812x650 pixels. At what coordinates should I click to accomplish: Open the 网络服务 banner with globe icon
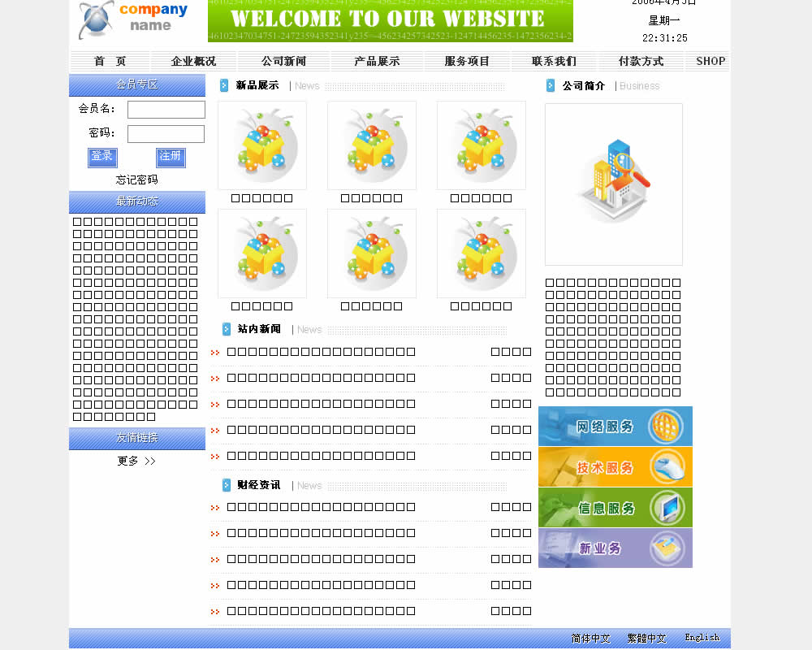[615, 427]
